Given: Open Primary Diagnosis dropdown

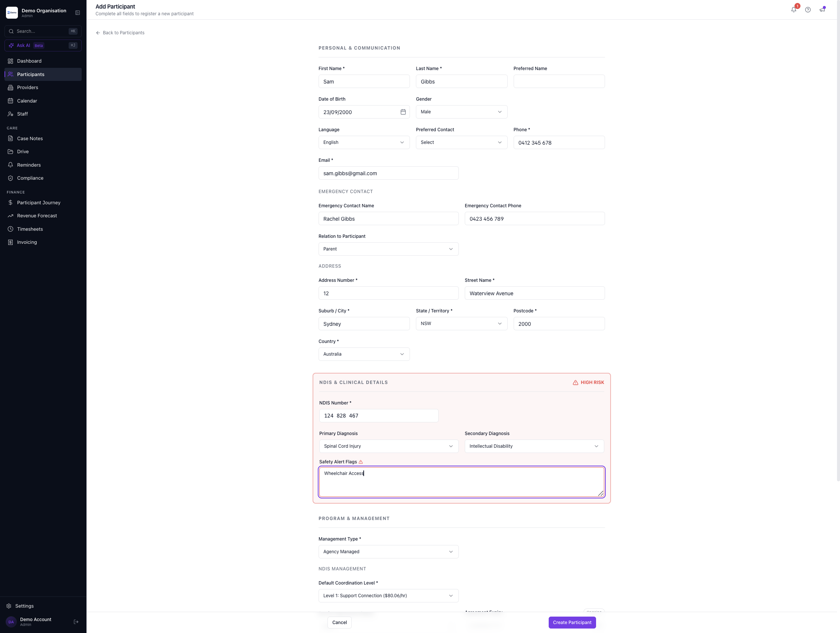Looking at the screenshot, I should click(388, 446).
